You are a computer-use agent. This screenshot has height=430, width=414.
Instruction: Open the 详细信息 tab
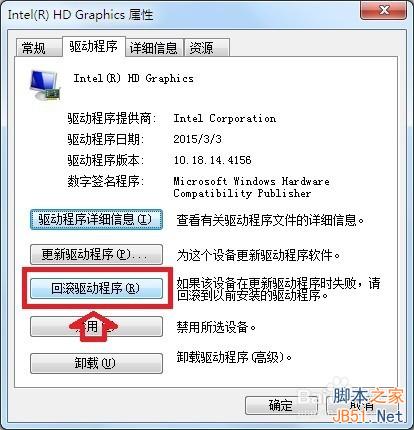(154, 48)
